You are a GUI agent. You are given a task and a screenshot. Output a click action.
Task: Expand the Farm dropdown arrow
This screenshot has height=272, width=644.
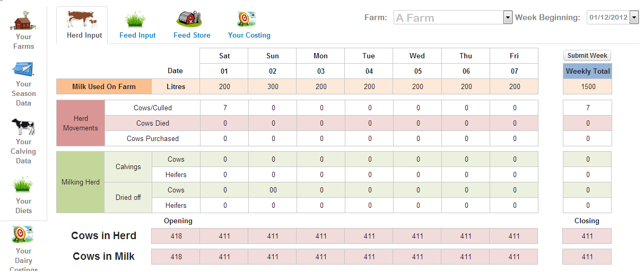point(507,17)
